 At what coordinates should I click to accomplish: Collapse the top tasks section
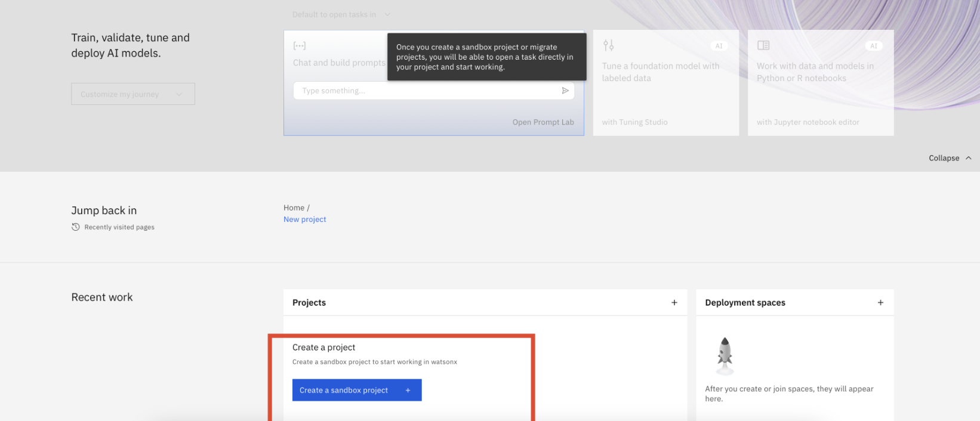coord(950,158)
